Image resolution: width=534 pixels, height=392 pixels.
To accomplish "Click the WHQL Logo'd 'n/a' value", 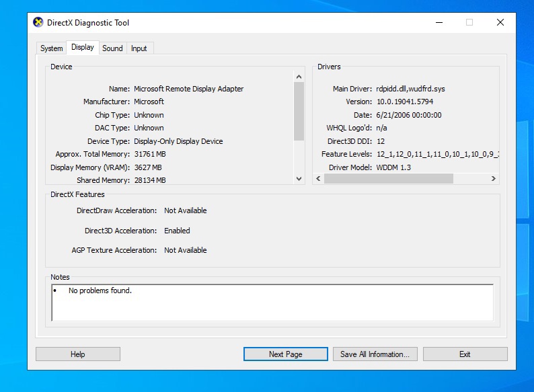I will [381, 128].
